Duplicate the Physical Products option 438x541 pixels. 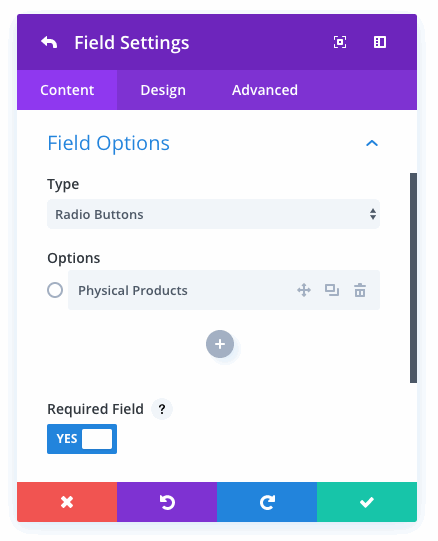[332, 290]
